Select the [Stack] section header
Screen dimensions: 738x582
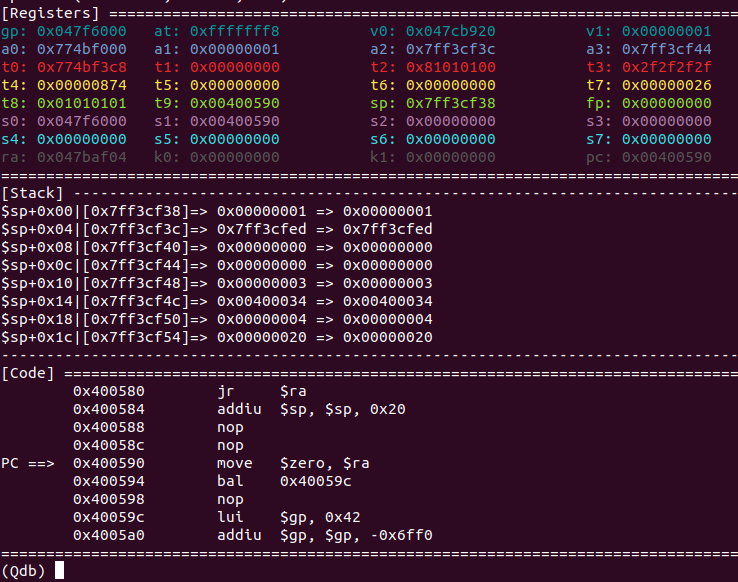32,193
